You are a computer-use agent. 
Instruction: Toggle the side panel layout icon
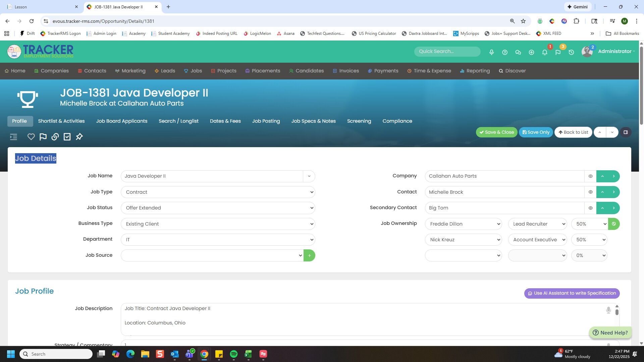(626, 132)
